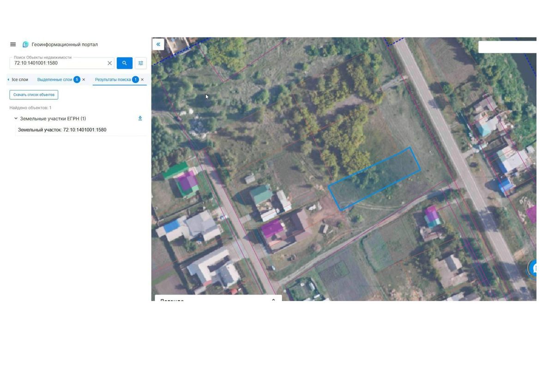This screenshot has width=554, height=392.
Task: Open the hamburger main menu
Action: (13, 44)
